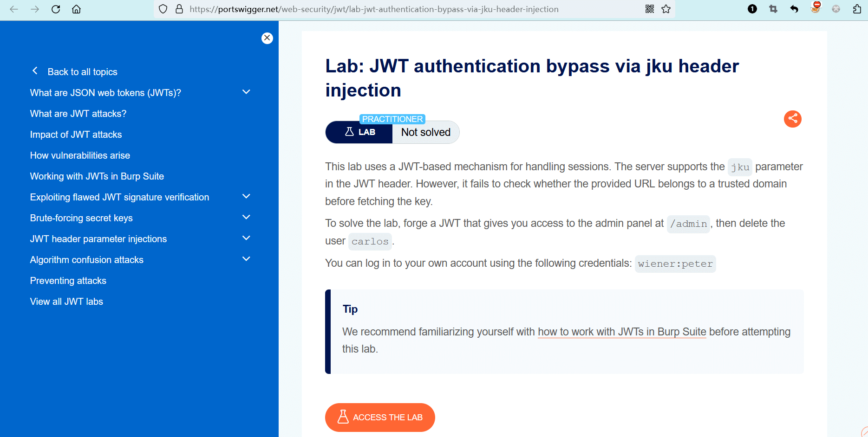Expand "JWT header parameter injections" chevron
Viewport: 868px width, 437px height.
[x=246, y=238]
